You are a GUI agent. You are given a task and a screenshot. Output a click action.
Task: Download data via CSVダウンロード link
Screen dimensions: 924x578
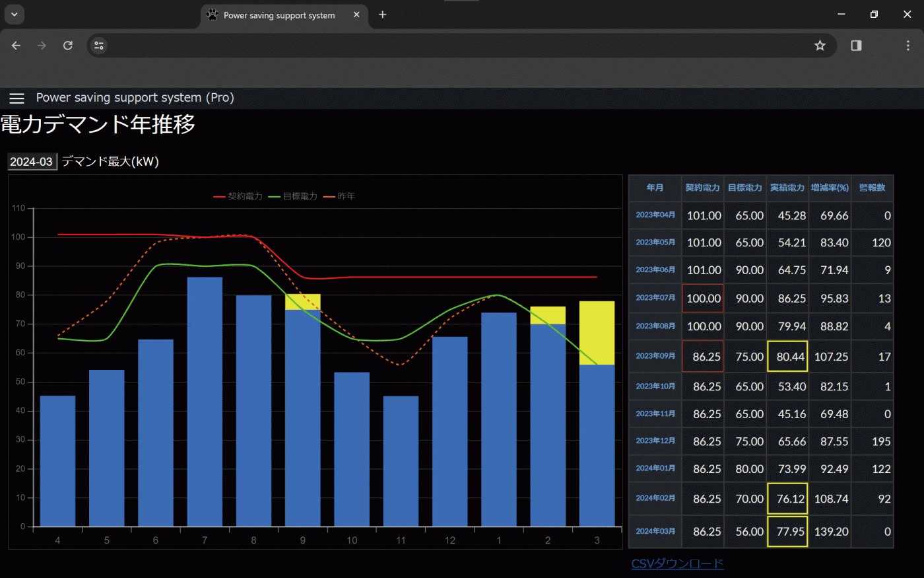677,563
